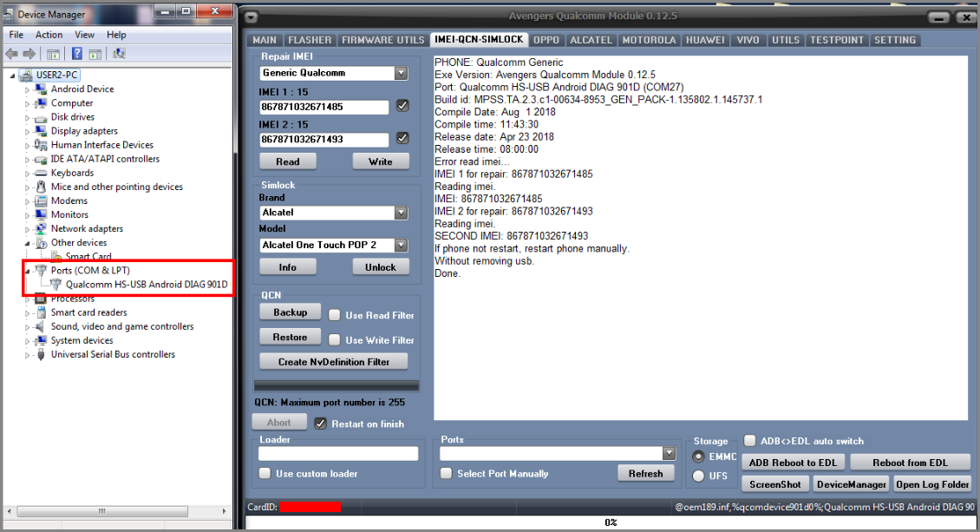The image size is (980, 532).
Task: Click the Android Device category icon
Action: pyautogui.click(x=41, y=89)
